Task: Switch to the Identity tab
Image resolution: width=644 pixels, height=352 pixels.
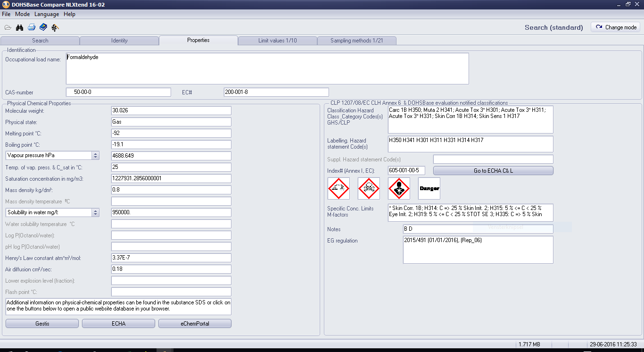Action: coord(119,41)
